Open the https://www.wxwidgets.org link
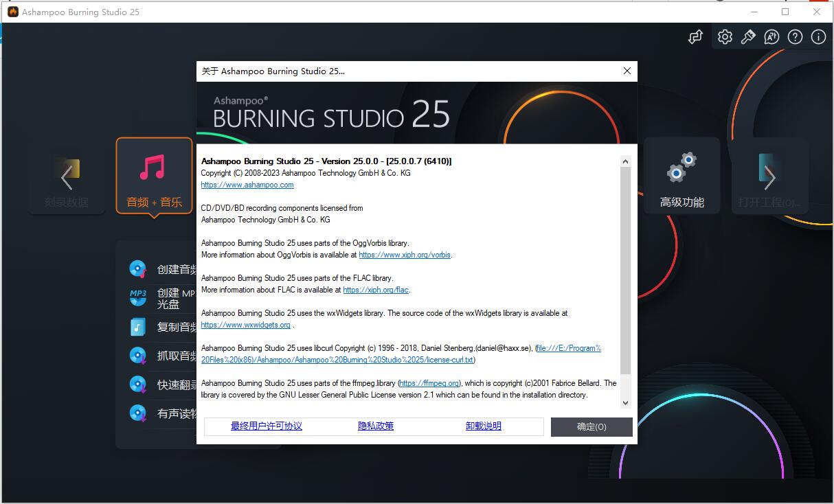The height and width of the screenshot is (504, 834). [245, 325]
